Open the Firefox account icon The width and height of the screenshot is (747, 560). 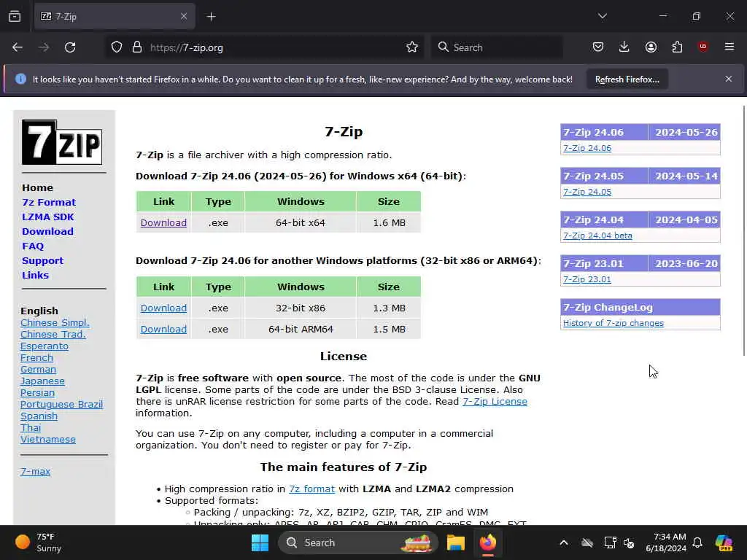pos(651,47)
